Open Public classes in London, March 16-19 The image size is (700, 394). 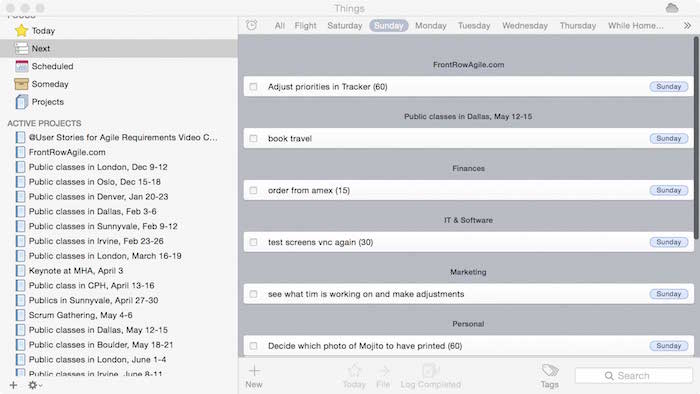click(105, 256)
